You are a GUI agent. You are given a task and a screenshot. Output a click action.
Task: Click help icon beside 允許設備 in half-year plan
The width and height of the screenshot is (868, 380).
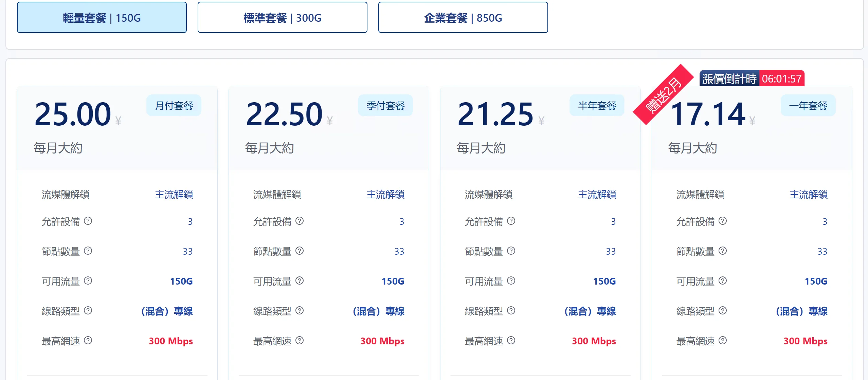(511, 221)
